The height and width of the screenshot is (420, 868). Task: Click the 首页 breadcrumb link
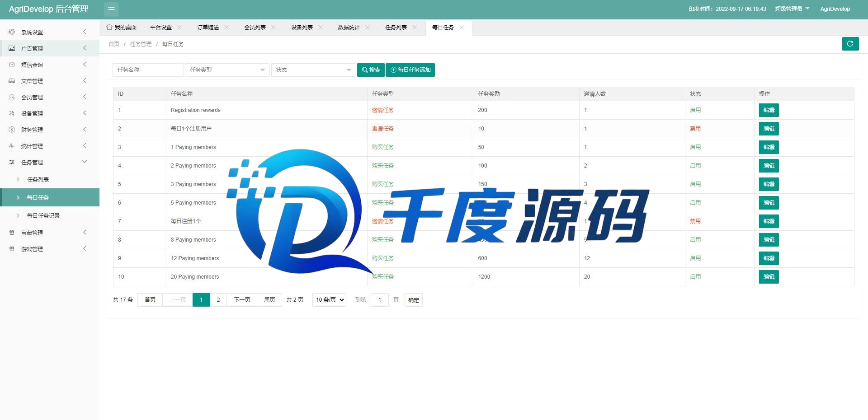click(x=114, y=44)
